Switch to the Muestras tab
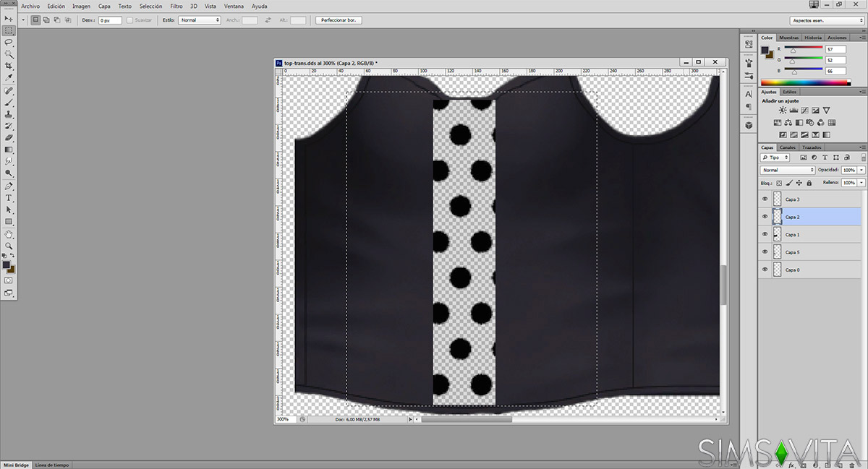The height and width of the screenshot is (469, 868). [789, 38]
